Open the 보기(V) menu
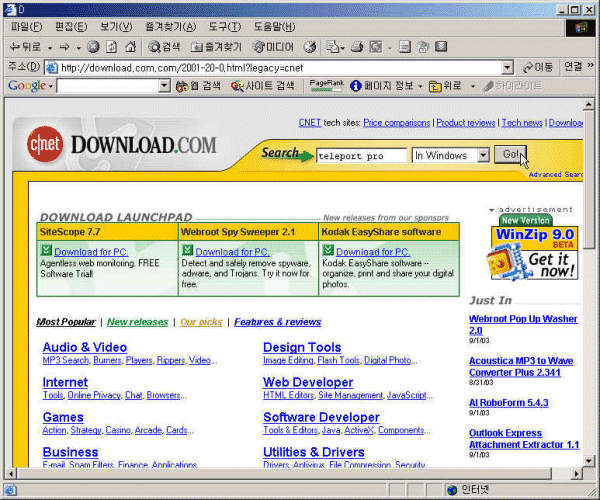 point(116,27)
